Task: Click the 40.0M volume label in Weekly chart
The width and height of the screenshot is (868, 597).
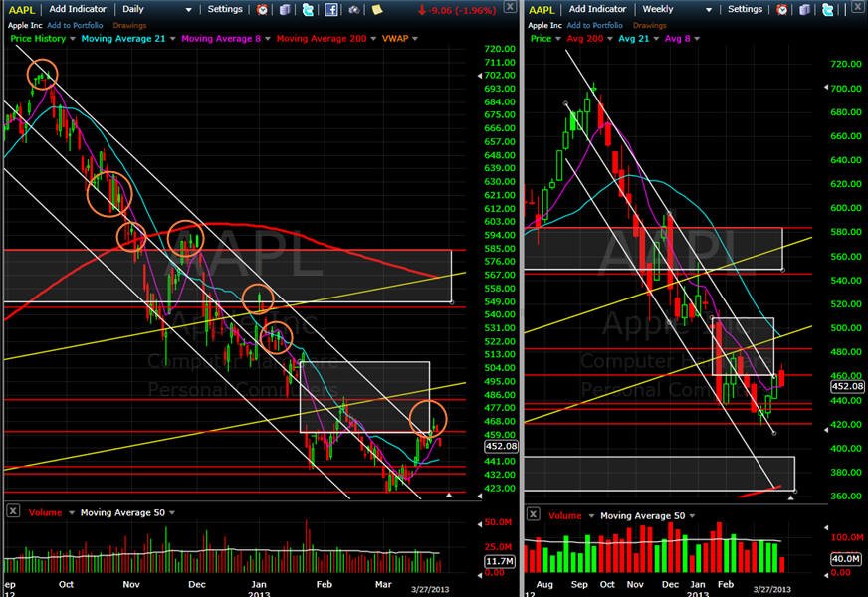Action: tap(846, 559)
